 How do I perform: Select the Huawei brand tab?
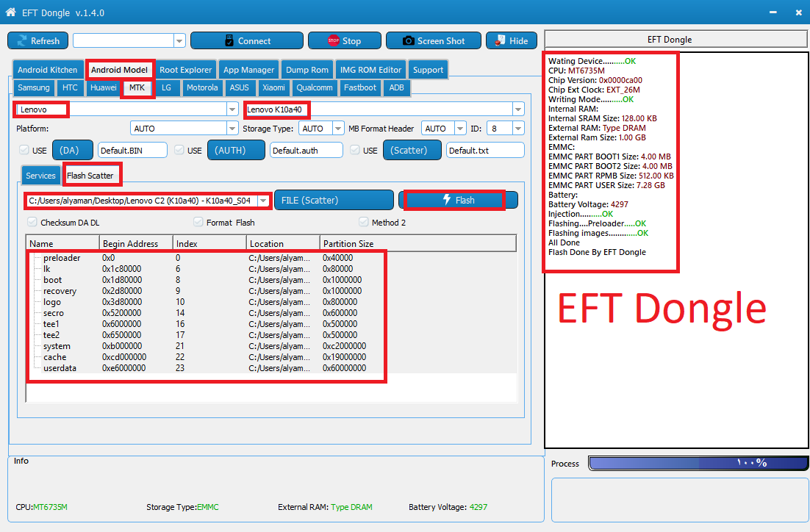[104, 87]
